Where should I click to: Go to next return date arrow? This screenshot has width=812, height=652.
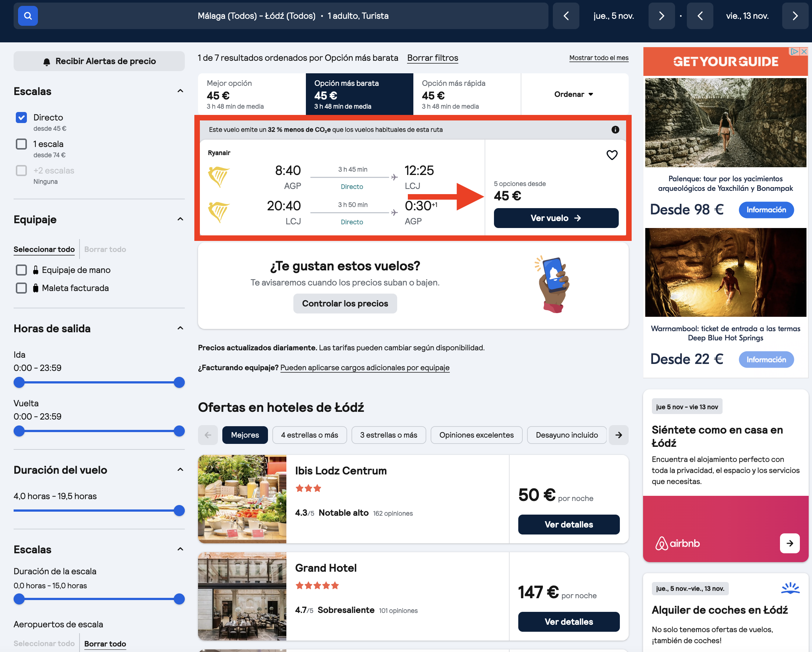pyautogui.click(x=795, y=16)
